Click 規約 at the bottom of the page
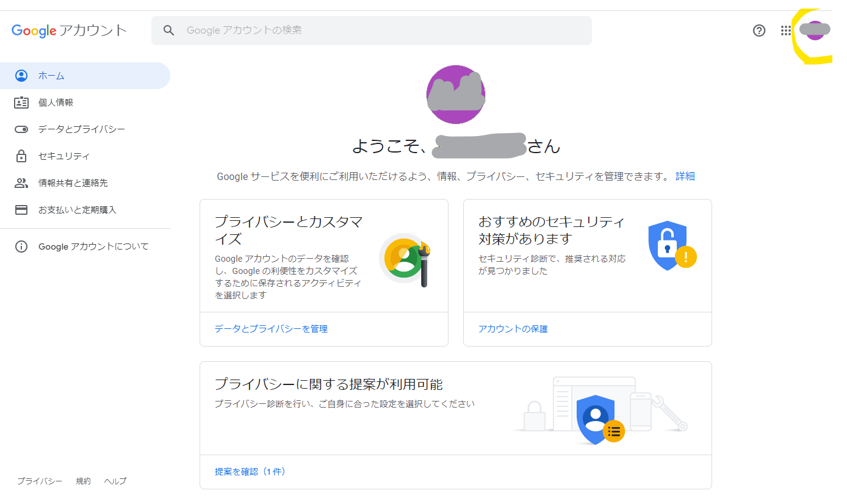 (83, 481)
